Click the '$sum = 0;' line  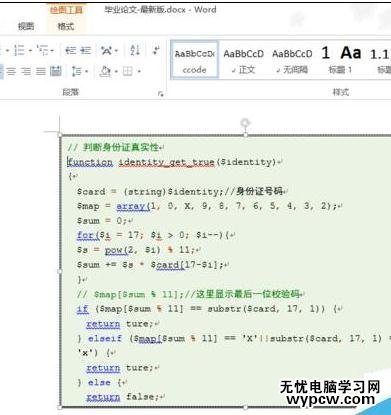coord(102,221)
